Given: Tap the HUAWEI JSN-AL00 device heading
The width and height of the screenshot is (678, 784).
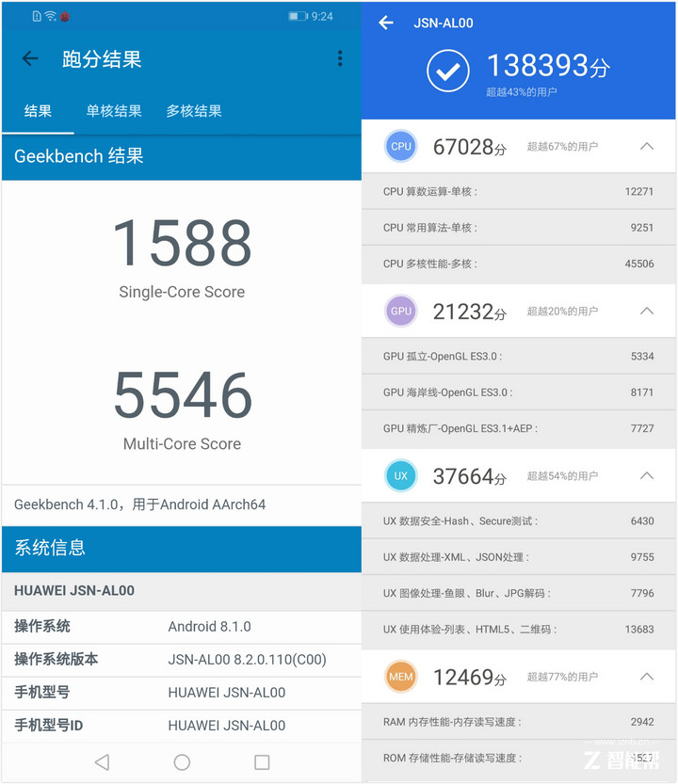Looking at the screenshot, I should [x=74, y=590].
